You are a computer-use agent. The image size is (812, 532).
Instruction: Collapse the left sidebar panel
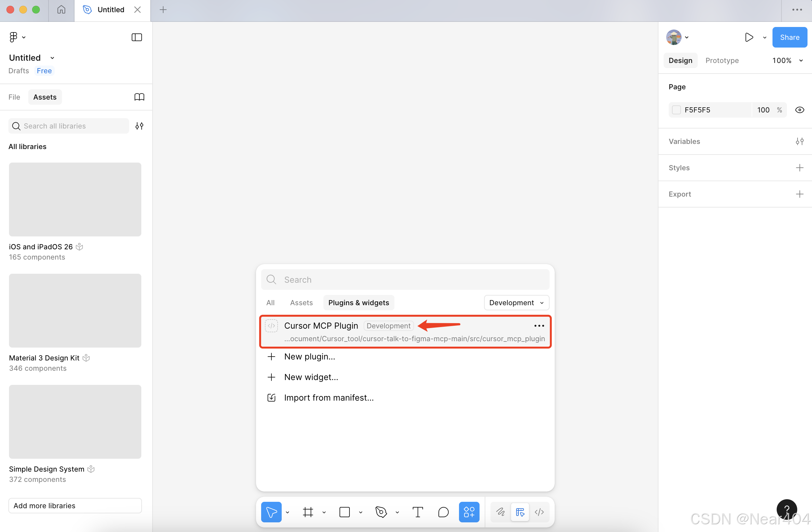(x=137, y=37)
